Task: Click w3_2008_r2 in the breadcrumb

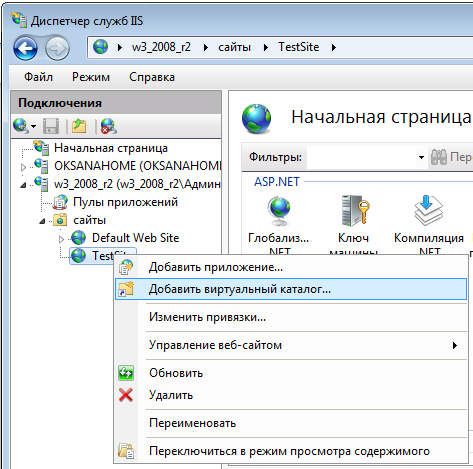Action: click(x=161, y=47)
